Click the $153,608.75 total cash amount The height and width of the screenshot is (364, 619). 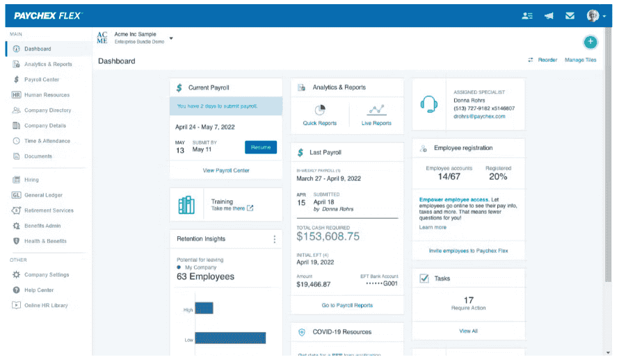click(328, 237)
